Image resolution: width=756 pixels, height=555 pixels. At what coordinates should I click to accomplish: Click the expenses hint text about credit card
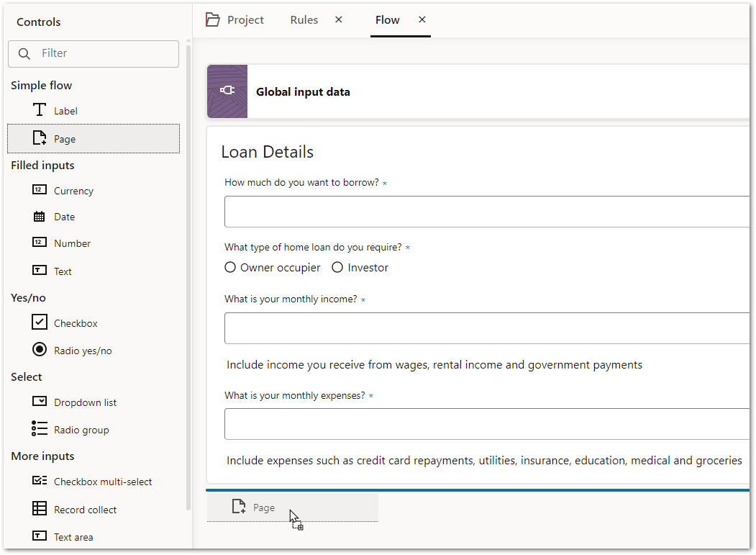point(484,461)
